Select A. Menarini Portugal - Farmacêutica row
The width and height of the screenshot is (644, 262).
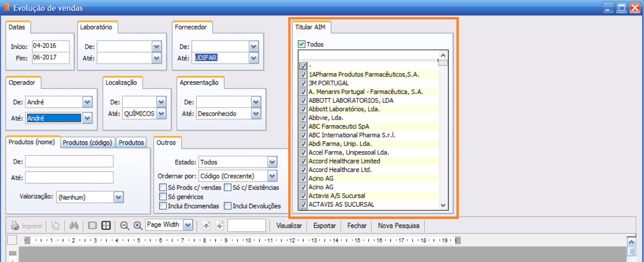368,91
